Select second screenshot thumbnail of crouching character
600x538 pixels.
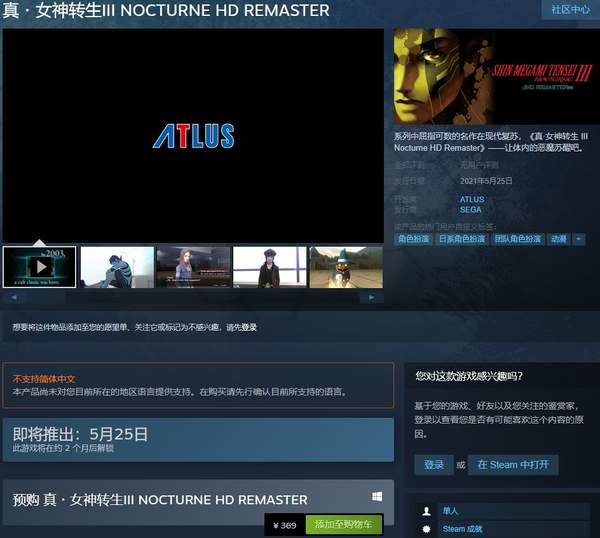pos(117,267)
